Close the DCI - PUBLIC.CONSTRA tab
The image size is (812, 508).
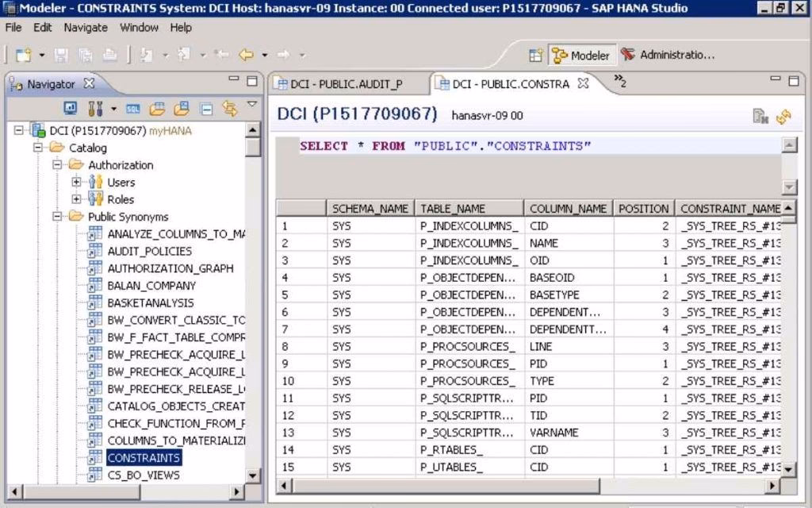pos(583,83)
